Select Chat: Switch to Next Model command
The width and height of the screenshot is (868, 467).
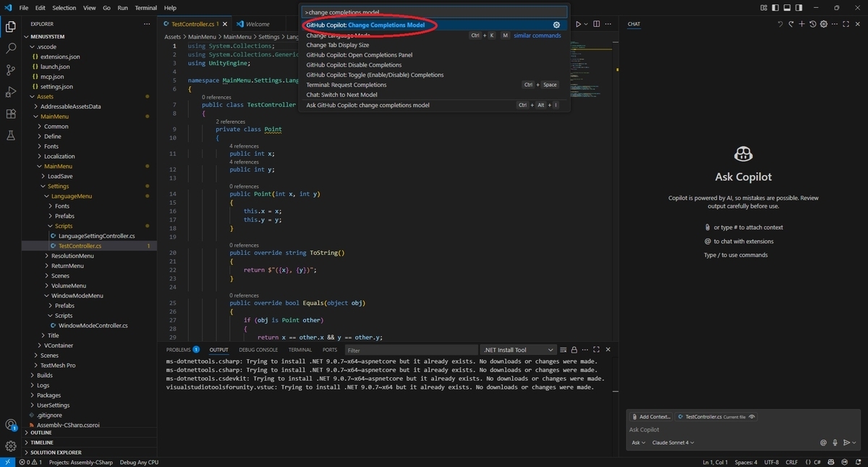pos(434,95)
